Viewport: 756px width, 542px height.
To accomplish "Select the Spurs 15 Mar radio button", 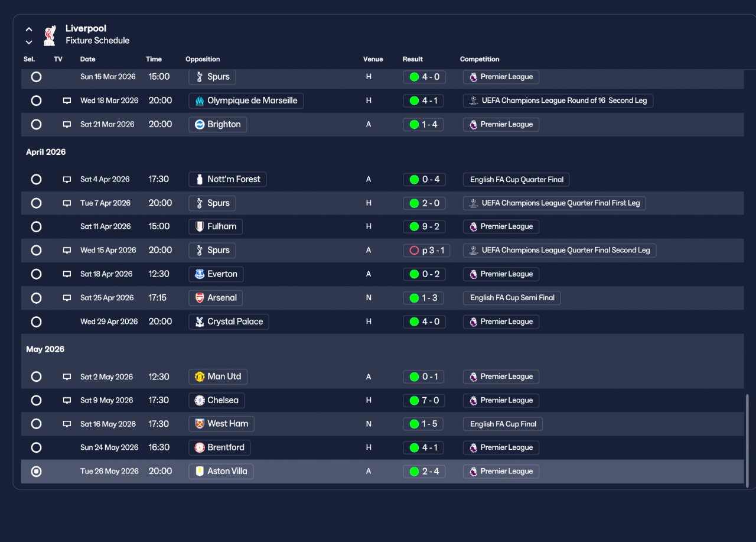I will tap(36, 77).
